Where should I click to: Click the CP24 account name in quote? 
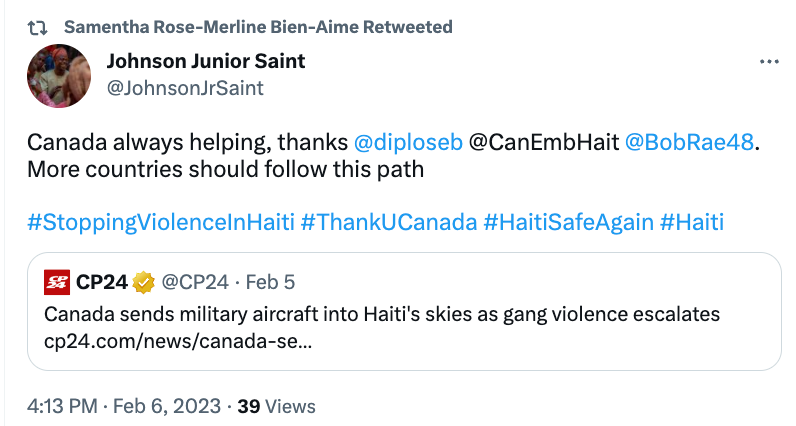102,283
